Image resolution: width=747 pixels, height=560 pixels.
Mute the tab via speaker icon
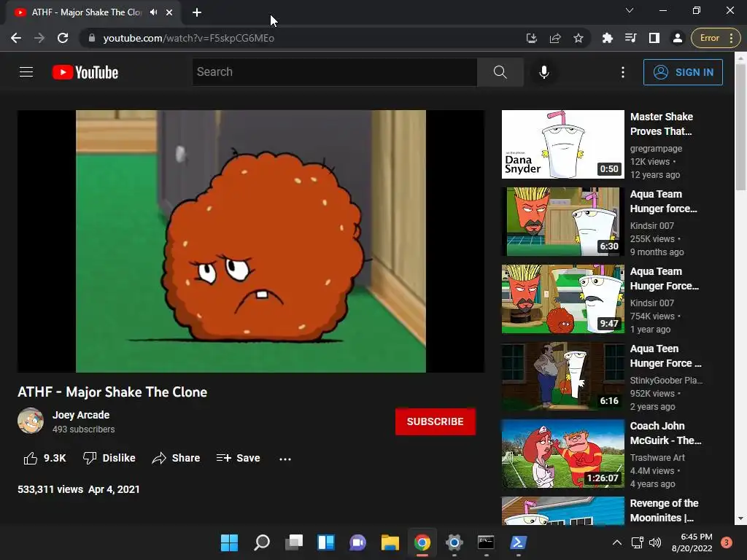(x=153, y=12)
